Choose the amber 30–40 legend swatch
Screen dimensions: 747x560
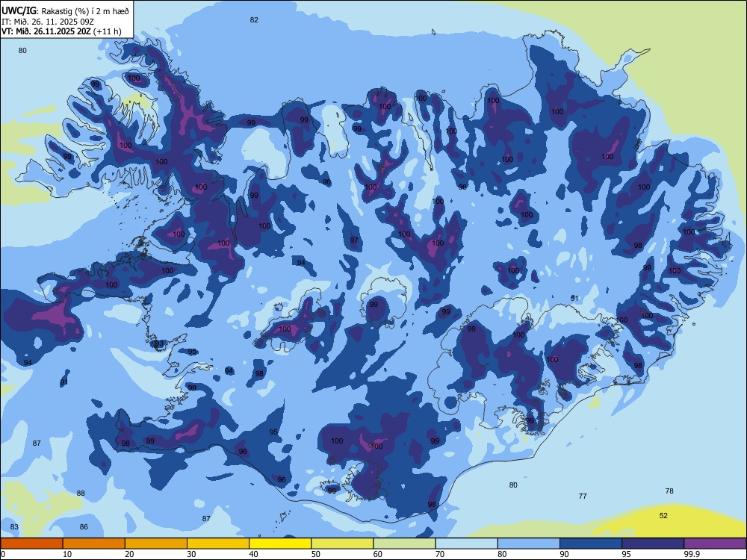218,544
